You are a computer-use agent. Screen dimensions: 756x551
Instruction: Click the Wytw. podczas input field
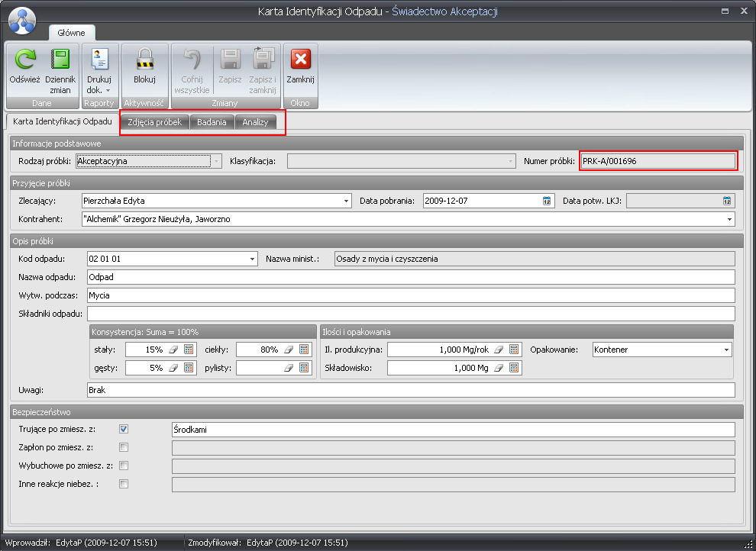[x=412, y=295]
